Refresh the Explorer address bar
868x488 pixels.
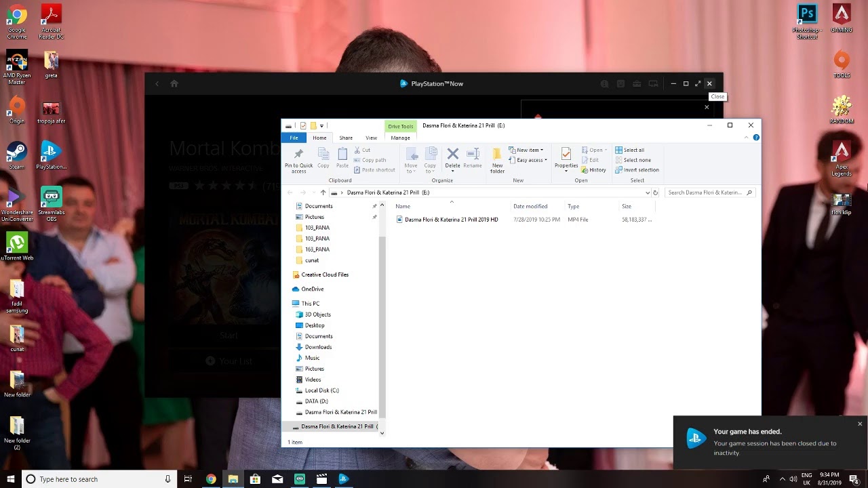(x=655, y=192)
